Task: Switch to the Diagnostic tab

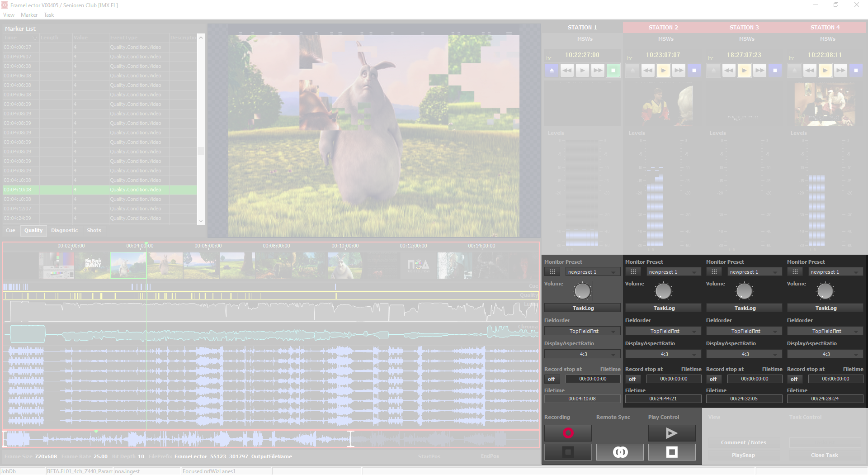Action: [64, 230]
